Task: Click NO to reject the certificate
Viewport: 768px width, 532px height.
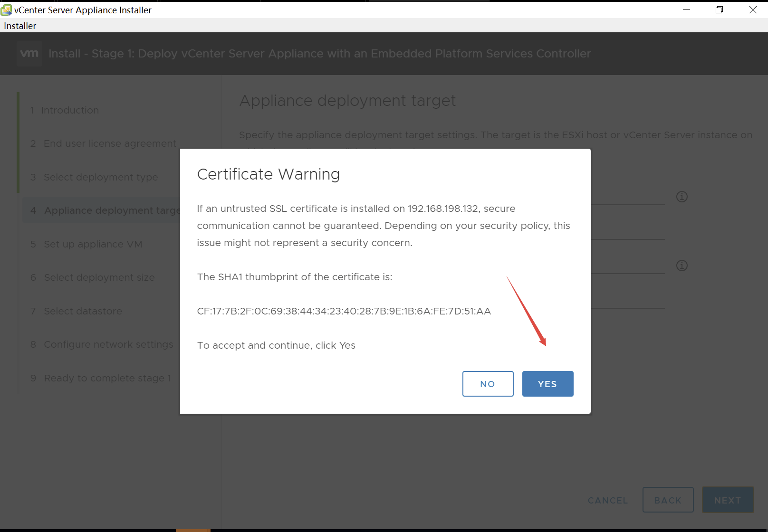Action: tap(488, 384)
